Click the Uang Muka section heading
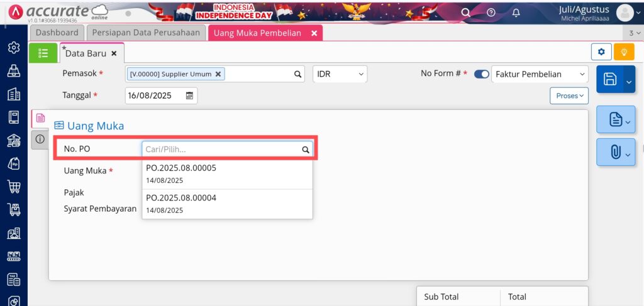The height and width of the screenshot is (306, 644). 96,126
